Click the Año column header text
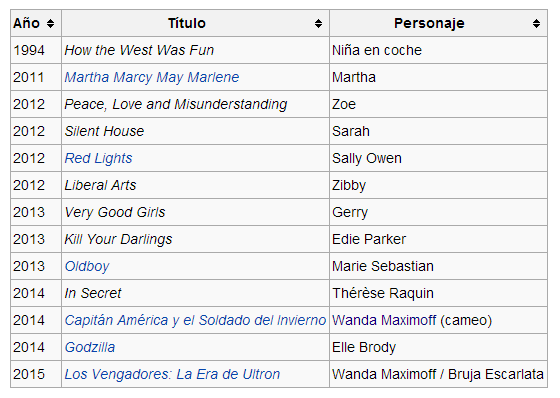Screen dimensions: 560x398 (26, 23)
